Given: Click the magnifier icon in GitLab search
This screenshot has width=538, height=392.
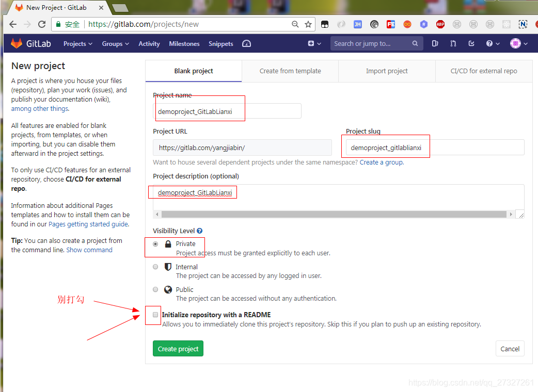Looking at the screenshot, I should point(415,43).
